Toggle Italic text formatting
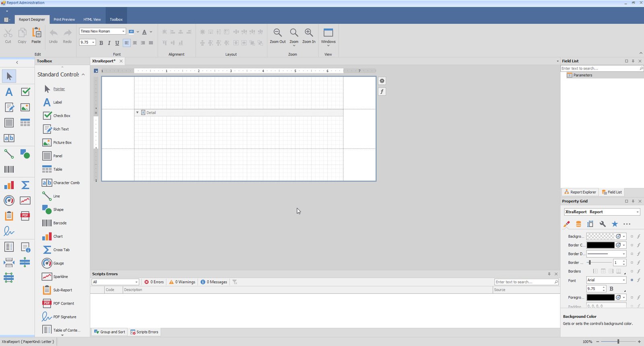This screenshot has height=346, width=644. (x=109, y=43)
